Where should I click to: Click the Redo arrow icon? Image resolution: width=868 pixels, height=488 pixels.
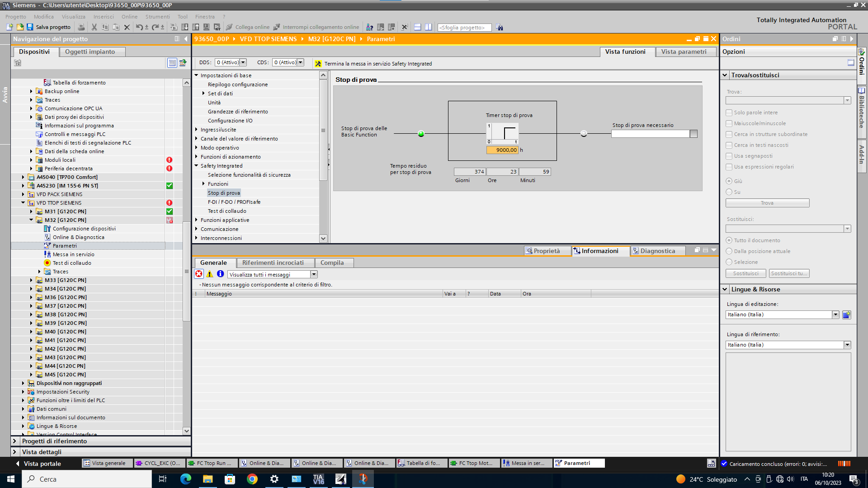(x=155, y=27)
